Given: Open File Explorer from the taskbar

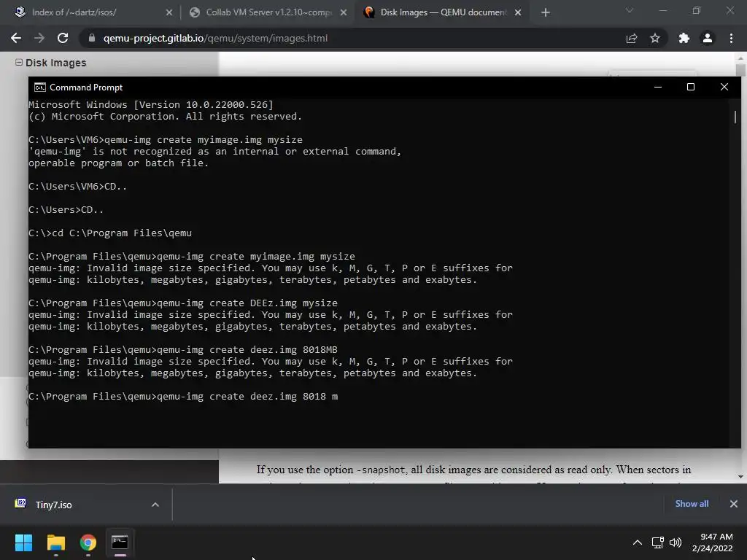Looking at the screenshot, I should click(55, 542).
